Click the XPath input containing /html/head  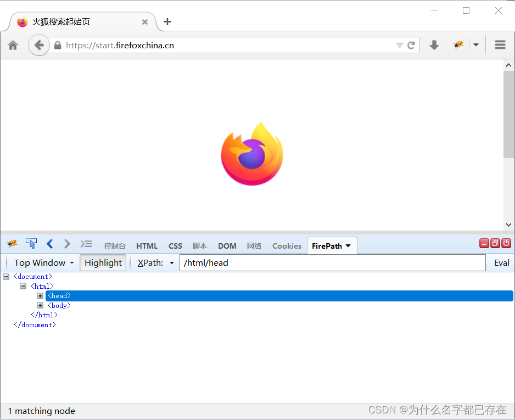click(332, 262)
